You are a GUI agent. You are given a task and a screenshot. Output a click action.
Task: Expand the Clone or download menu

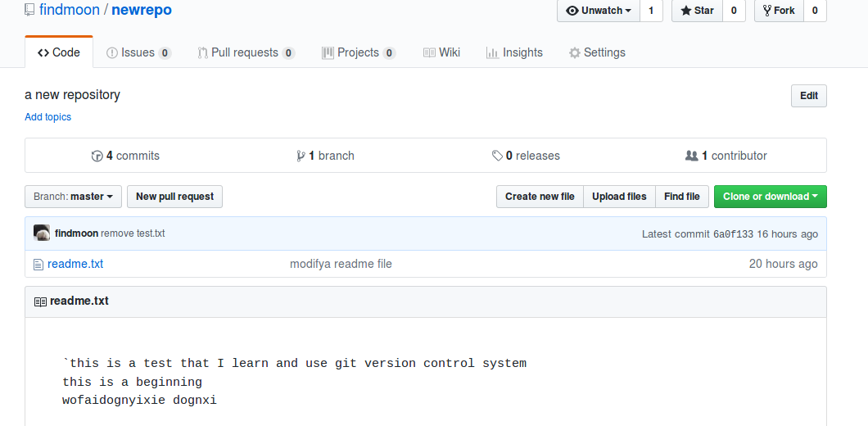(770, 197)
